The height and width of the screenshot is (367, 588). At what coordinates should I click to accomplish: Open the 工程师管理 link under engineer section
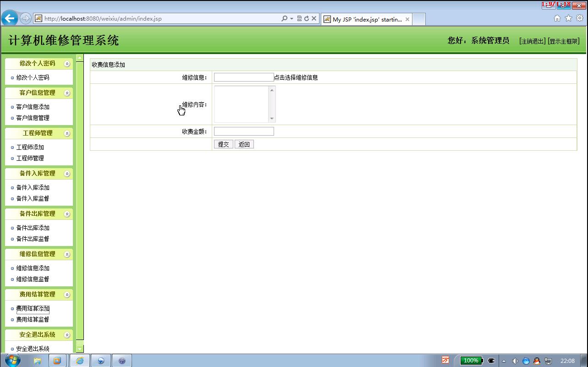point(30,158)
